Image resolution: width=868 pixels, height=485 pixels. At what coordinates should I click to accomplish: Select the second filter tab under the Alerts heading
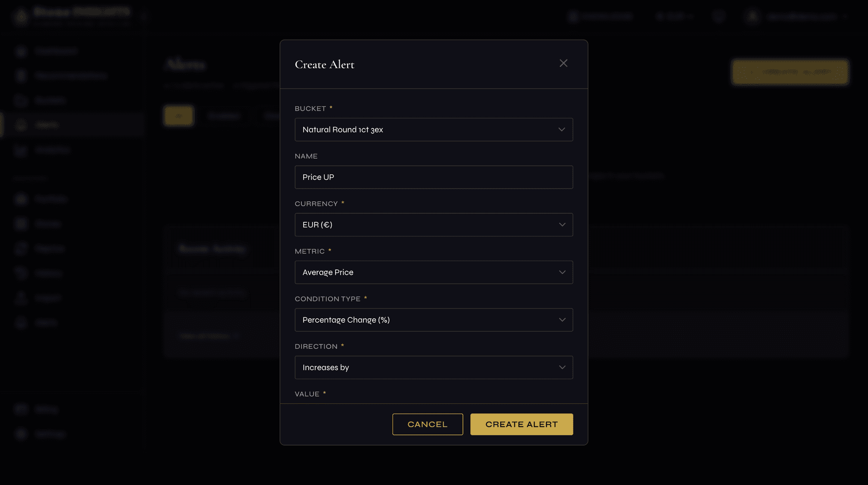click(224, 115)
